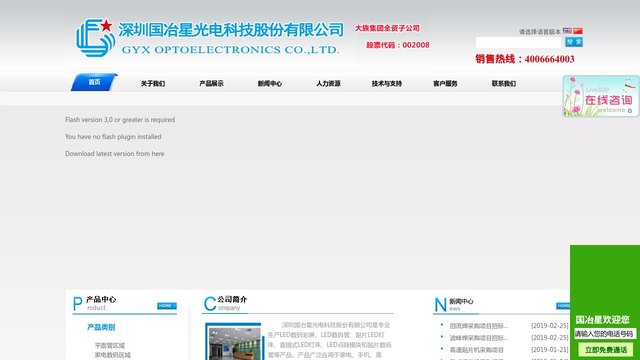Click the 股票代码: 002008 text
The width and height of the screenshot is (640, 360).
click(x=398, y=45)
